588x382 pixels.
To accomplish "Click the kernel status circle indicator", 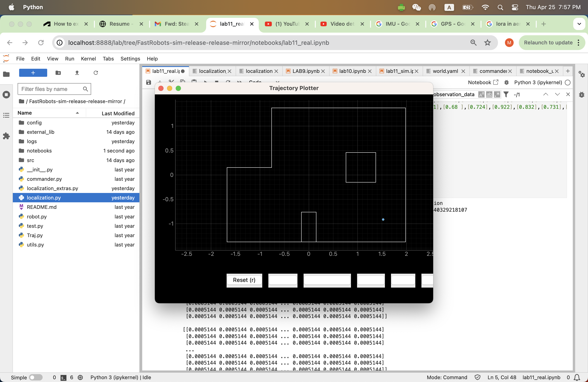I will click(568, 82).
